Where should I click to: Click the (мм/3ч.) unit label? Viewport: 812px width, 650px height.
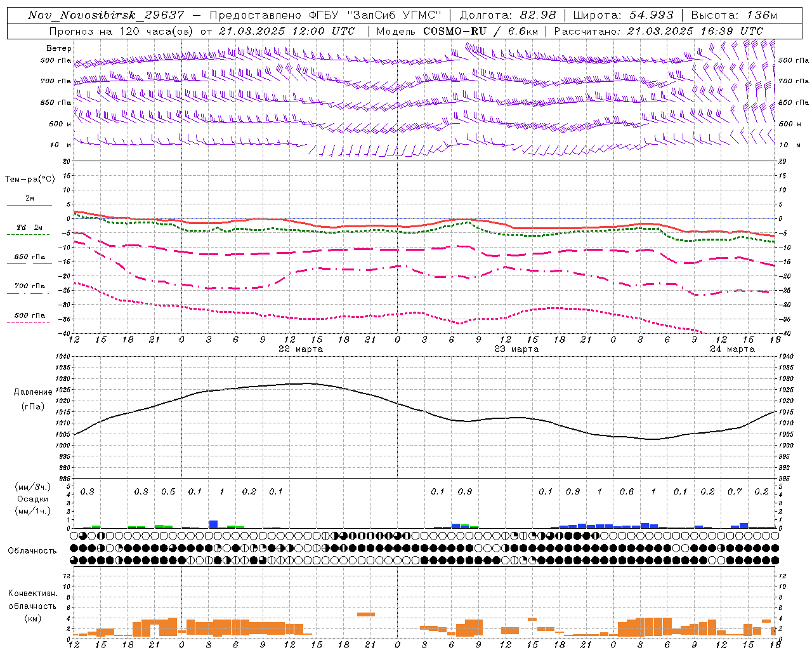click(33, 487)
